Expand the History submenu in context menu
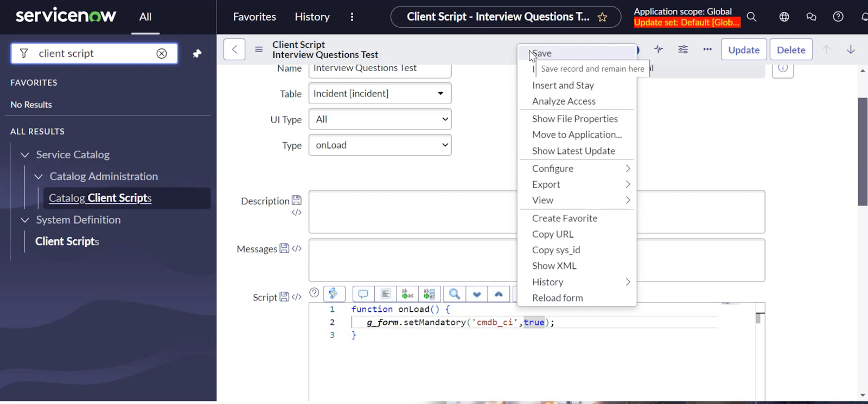 (x=577, y=282)
